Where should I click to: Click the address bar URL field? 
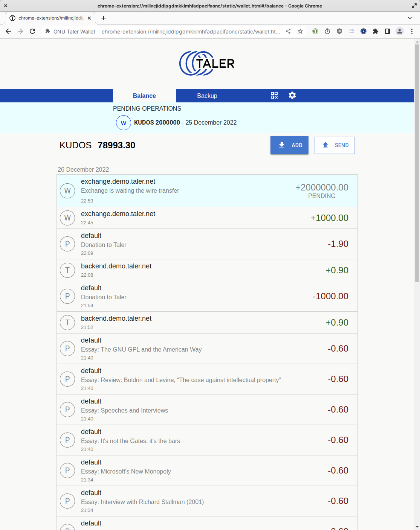[190, 32]
